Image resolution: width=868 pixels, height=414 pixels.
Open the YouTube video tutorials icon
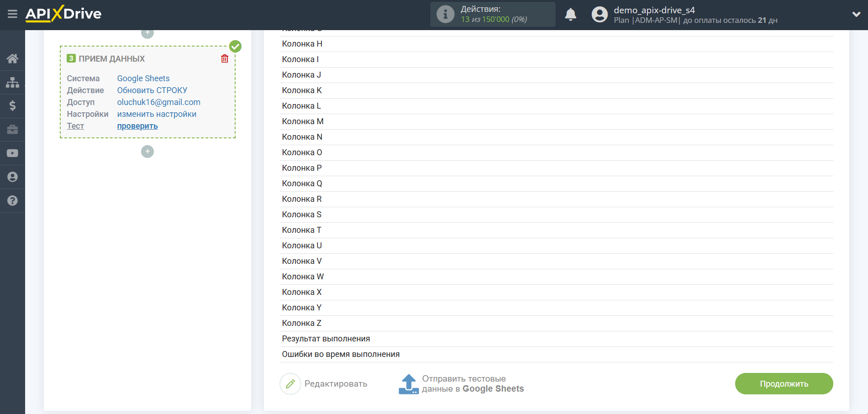point(12,153)
